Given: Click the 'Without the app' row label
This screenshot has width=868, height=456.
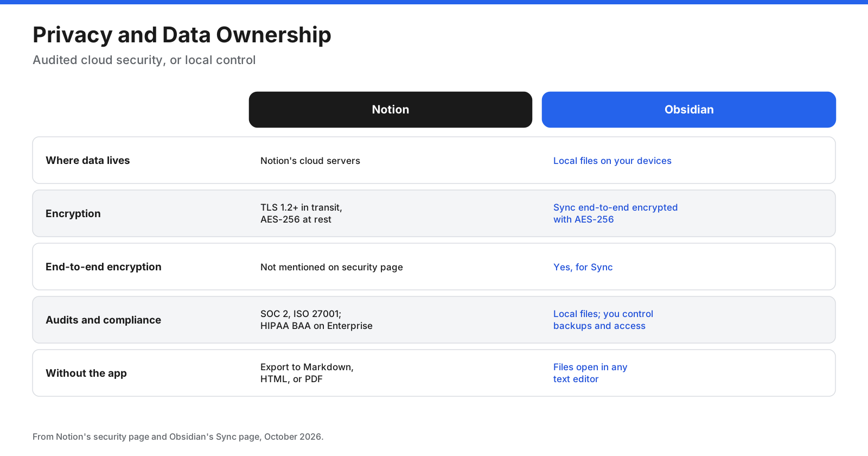Looking at the screenshot, I should click(86, 373).
